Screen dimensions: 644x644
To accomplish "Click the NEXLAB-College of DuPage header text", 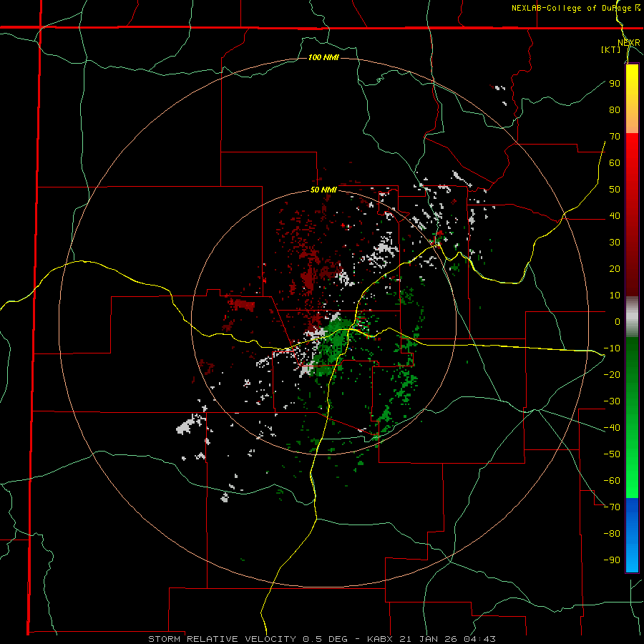I will (x=575, y=8).
